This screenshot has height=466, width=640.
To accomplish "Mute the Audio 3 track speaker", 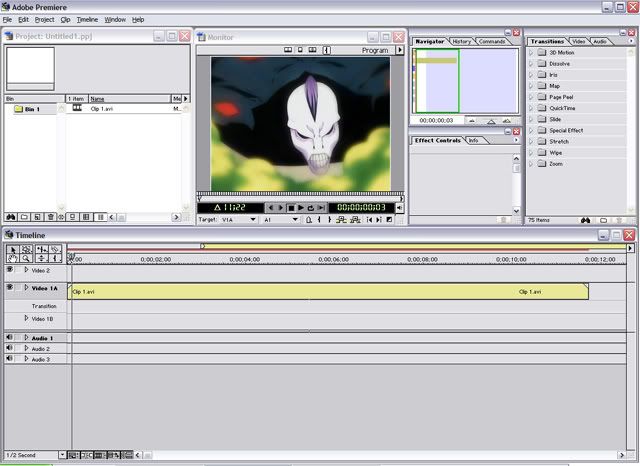I will point(9,359).
